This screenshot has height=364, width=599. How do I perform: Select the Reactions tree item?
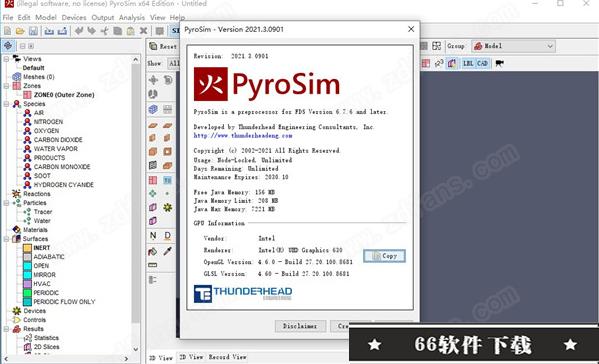37,194
